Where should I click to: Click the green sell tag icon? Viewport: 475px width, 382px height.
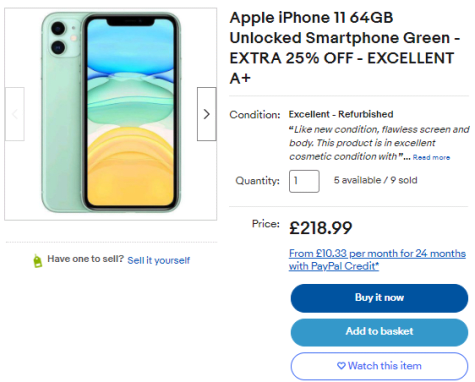click(38, 261)
